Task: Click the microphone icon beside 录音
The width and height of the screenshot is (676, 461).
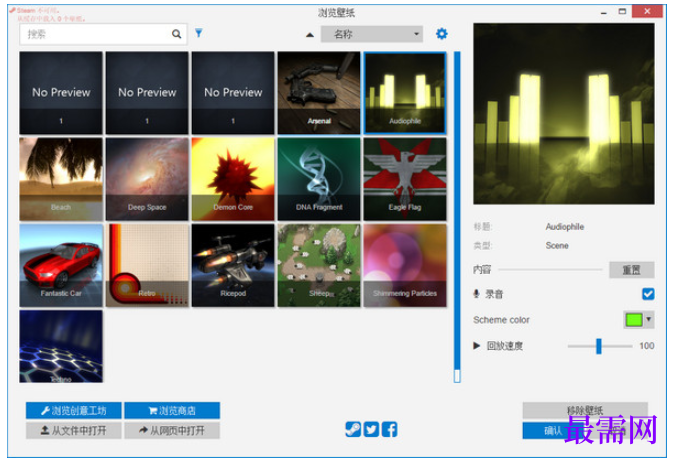Action: click(476, 294)
